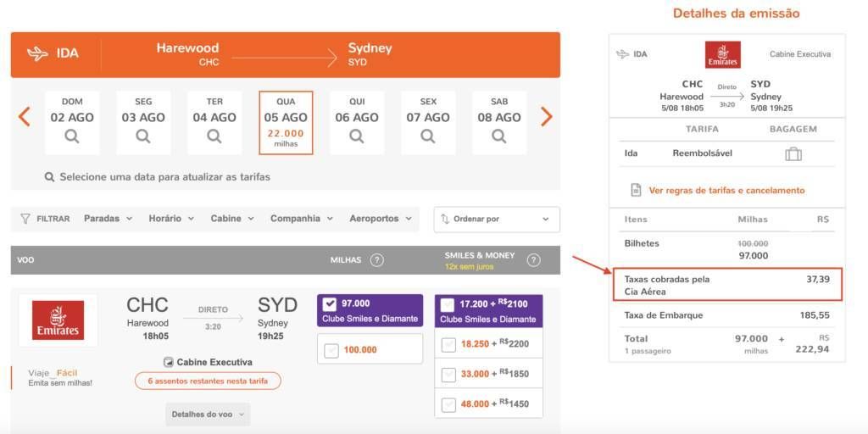Expand Detalhes do voo button

(208, 414)
